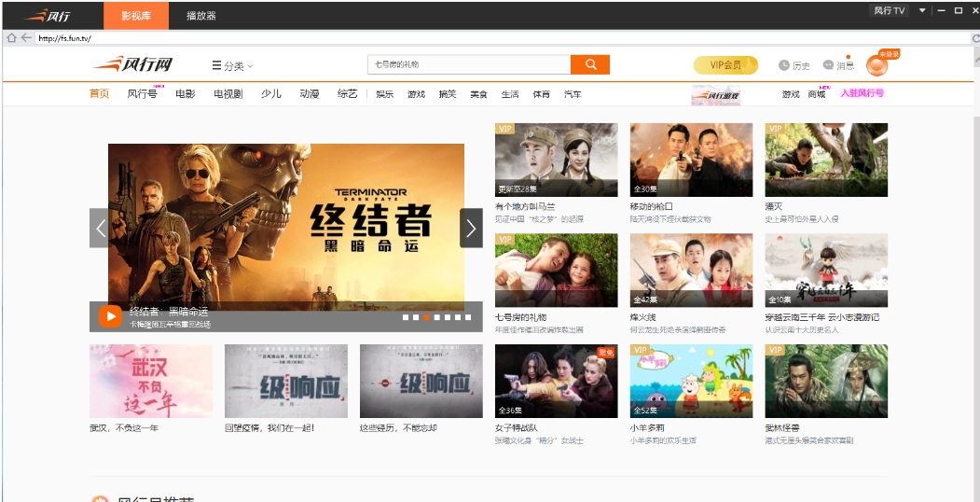This screenshot has height=502, width=980.
Task: Play 终结者 with the orange play button
Action: [111, 316]
